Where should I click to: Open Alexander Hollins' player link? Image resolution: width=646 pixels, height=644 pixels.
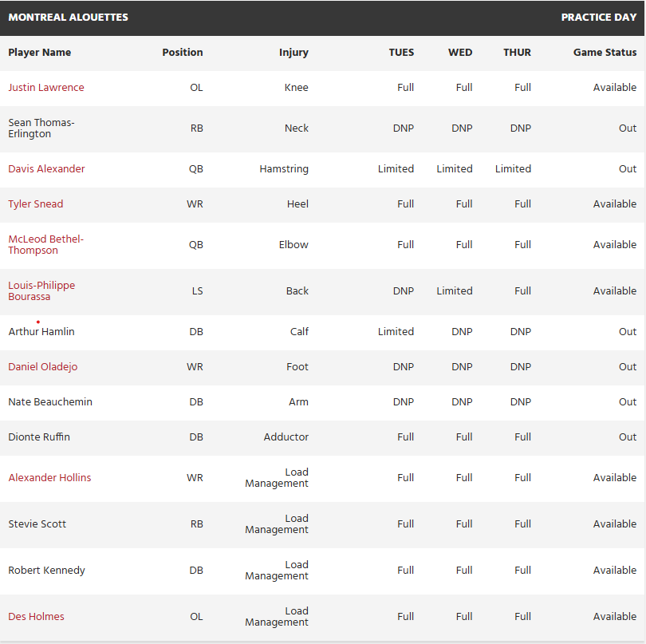coord(49,478)
